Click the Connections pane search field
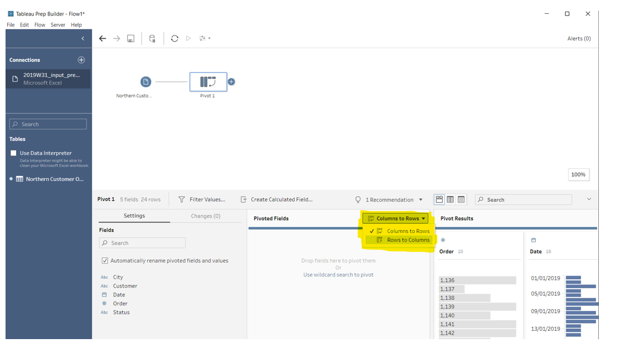This screenshot has width=642, height=364. tap(48, 124)
